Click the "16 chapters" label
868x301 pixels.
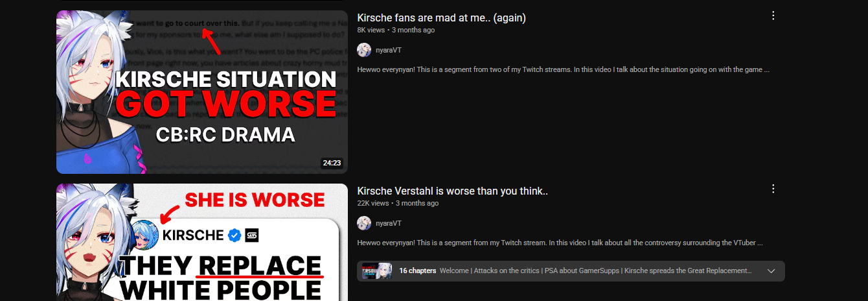pos(417,271)
